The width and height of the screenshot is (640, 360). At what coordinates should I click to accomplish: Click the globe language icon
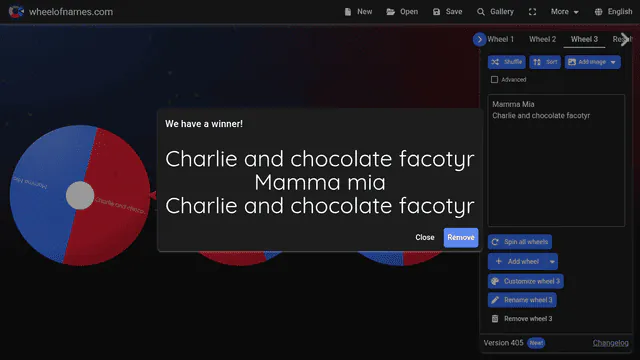point(598,12)
